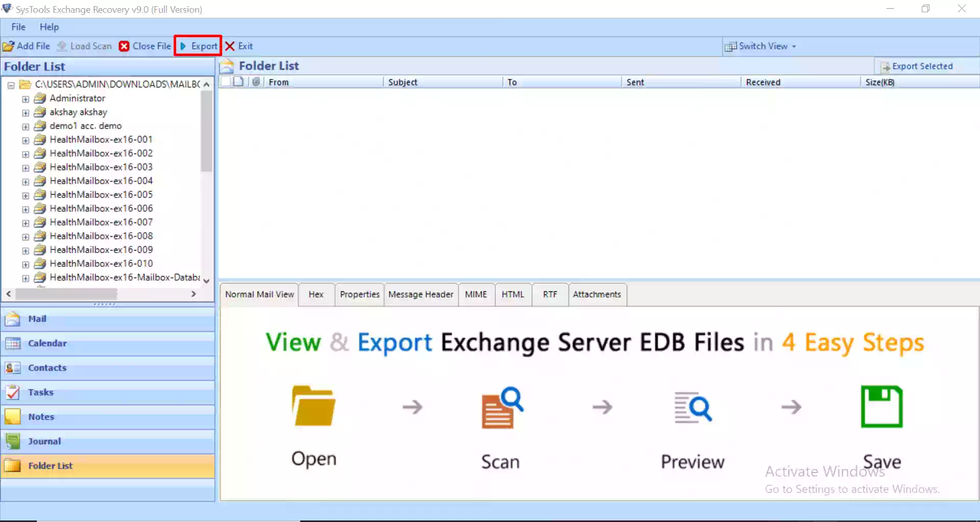
Task: Expand HealthMailbox-ex16-008 node
Action: click(x=26, y=237)
